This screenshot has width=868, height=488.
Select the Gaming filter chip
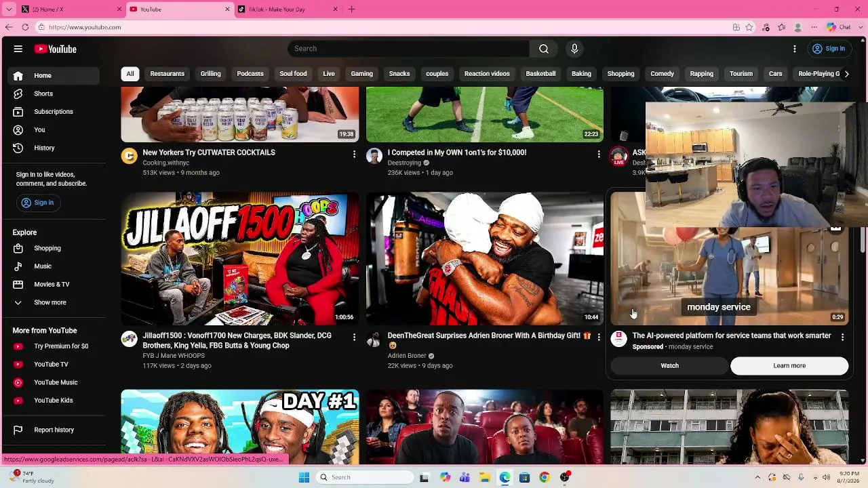[x=362, y=74]
